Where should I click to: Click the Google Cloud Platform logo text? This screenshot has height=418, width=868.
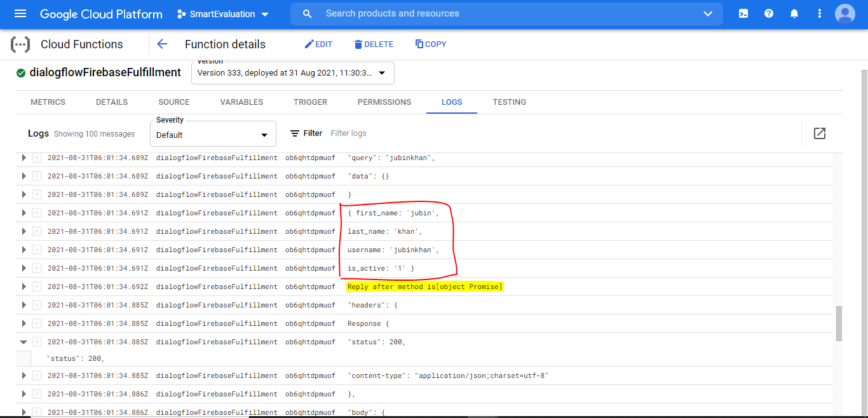[101, 14]
